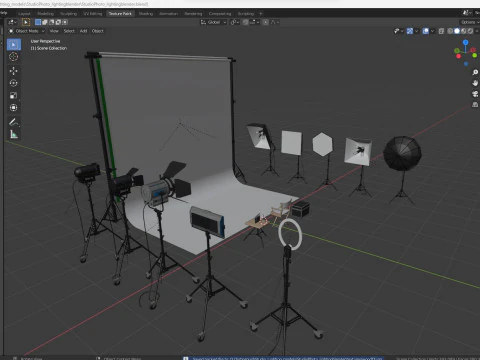Select the Select Box tool

14,44
